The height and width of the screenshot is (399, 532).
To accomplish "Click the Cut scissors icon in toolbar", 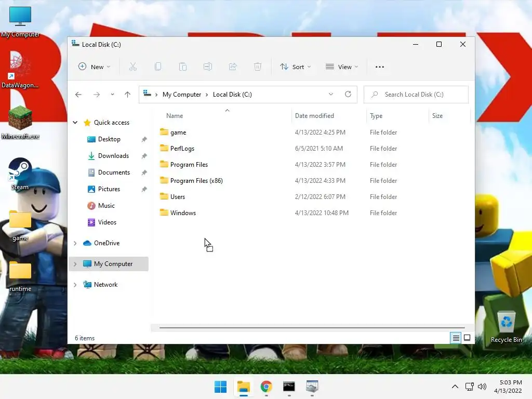I will [132, 67].
